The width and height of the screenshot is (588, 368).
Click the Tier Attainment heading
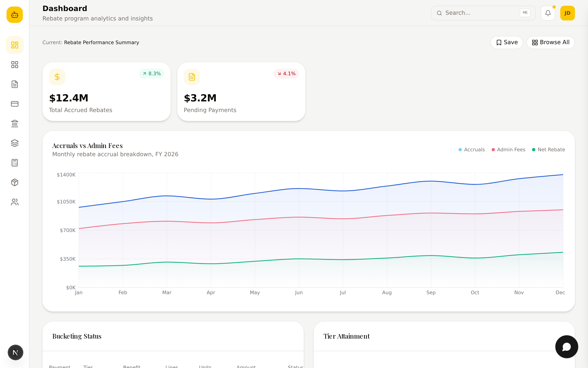346,336
